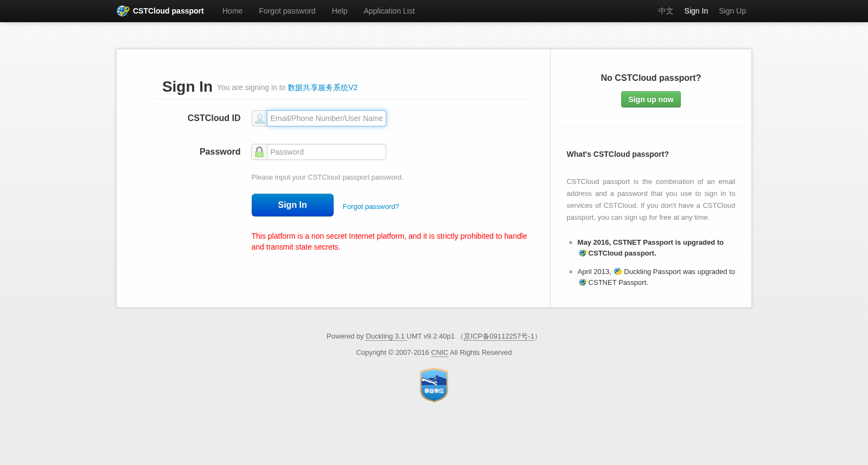
Task: Click the 'Sign In' page heading
Action: click(x=187, y=87)
